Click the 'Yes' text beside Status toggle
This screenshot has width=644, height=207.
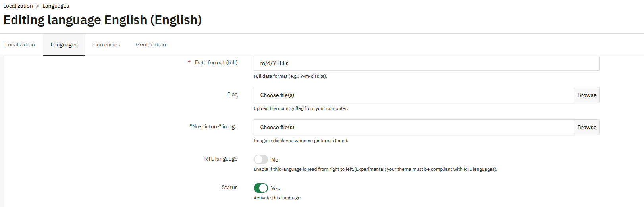[x=276, y=188]
